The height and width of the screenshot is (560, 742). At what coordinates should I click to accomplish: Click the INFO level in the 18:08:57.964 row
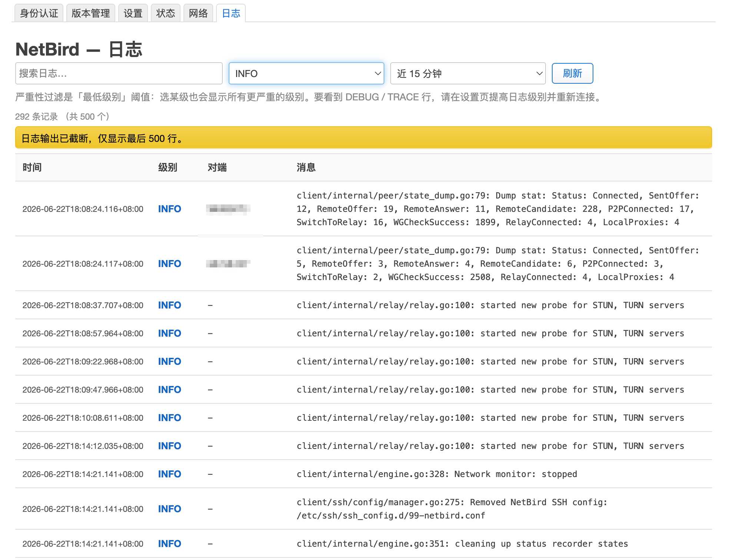[x=170, y=333]
